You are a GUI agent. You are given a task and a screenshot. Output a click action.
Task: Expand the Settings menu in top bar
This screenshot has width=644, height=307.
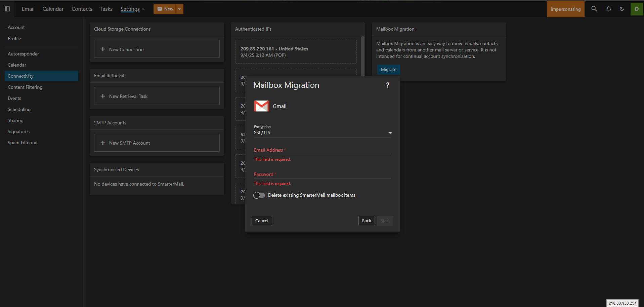132,9
